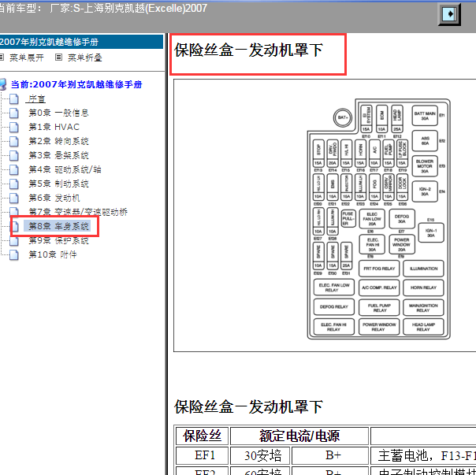
Task: Click the FRT FOG RELAY box in diagram
Action: pos(379,269)
